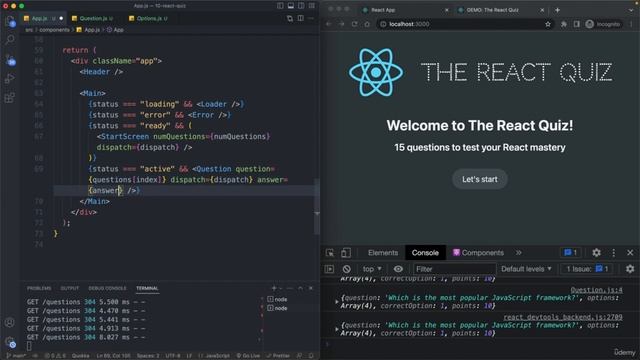Split the editor to the right
The height and width of the screenshot is (360, 640).
(301, 18)
